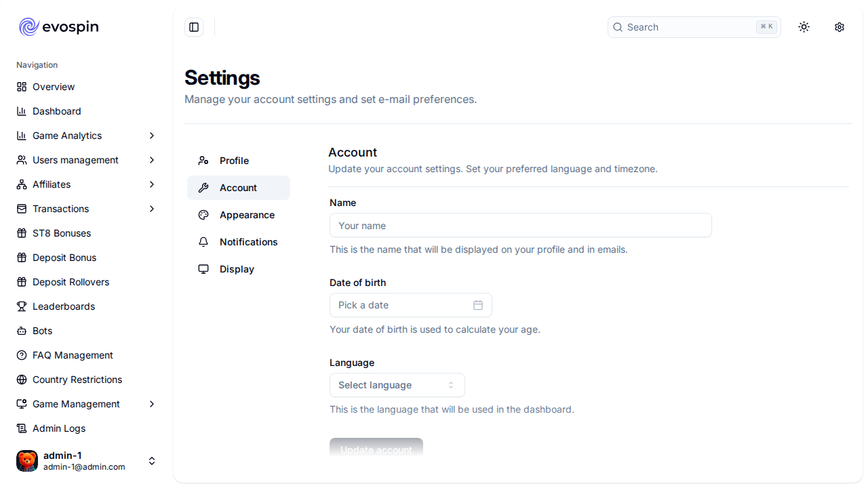This screenshot has width=868, height=488.
Task: Click the Game Analytics chart icon
Action: pyautogui.click(x=22, y=136)
